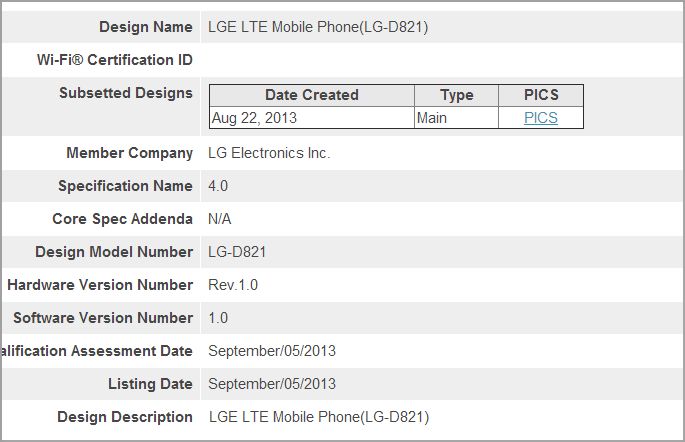This screenshot has height=442, width=685.
Task: Click the Core Spec Addenda N/A value
Action: 220,219
